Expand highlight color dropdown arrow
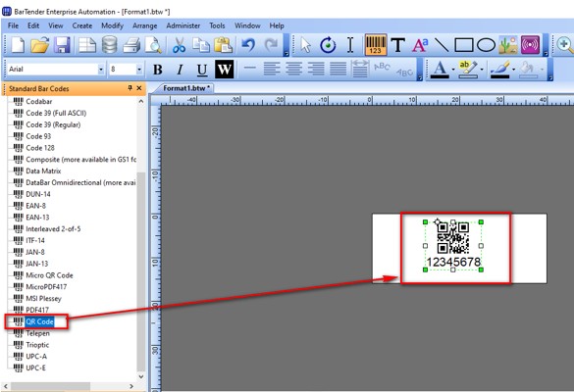This screenshot has height=392, width=574. (482, 70)
